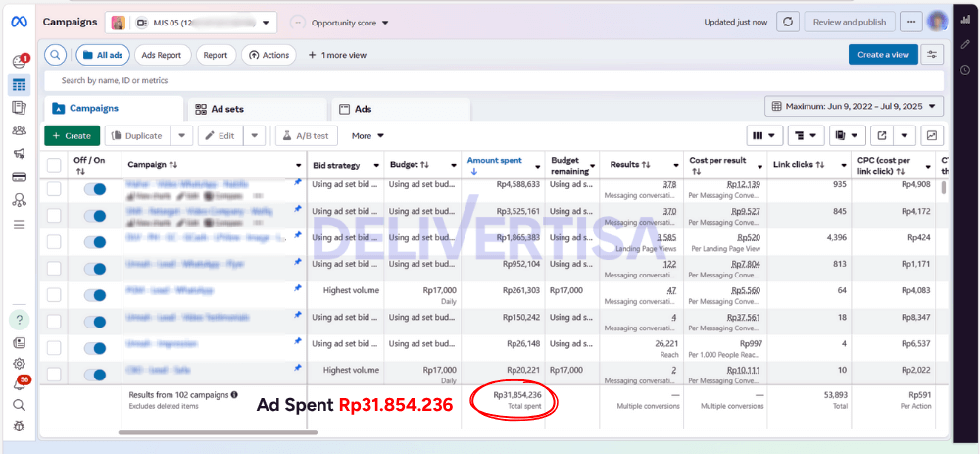This screenshot has width=980, height=454.
Task: Open the user profile avatar
Action: click(x=938, y=22)
